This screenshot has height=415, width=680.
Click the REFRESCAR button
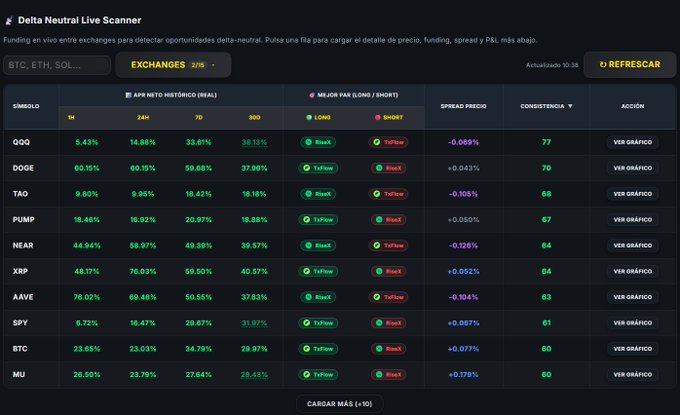tap(630, 65)
